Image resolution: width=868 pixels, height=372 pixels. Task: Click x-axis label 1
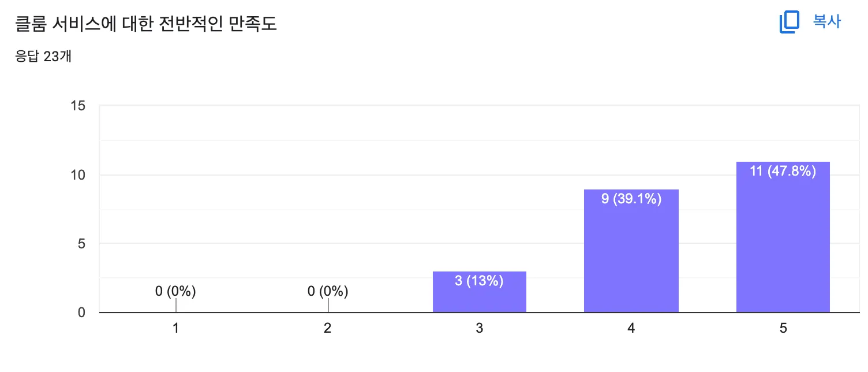tap(175, 328)
